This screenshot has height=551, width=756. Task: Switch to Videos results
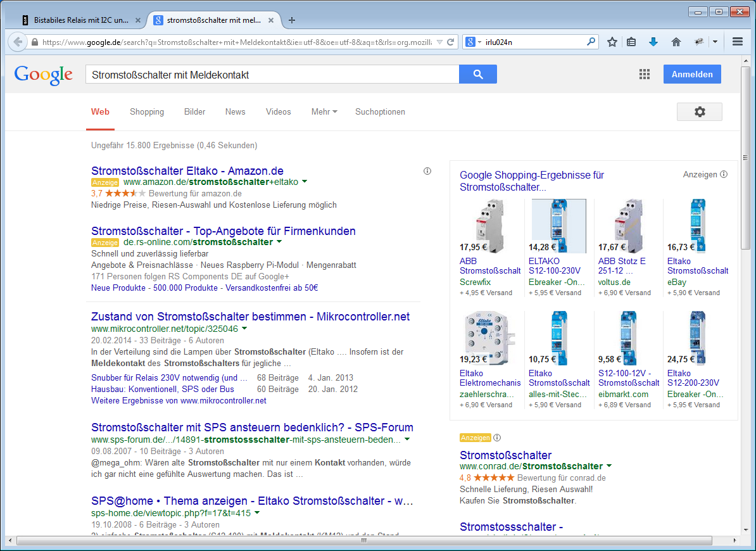tap(278, 112)
